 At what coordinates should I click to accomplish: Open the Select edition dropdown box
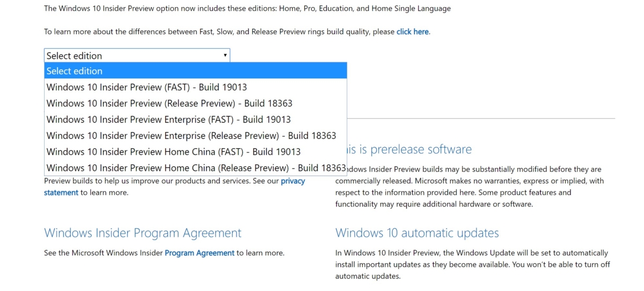point(137,55)
